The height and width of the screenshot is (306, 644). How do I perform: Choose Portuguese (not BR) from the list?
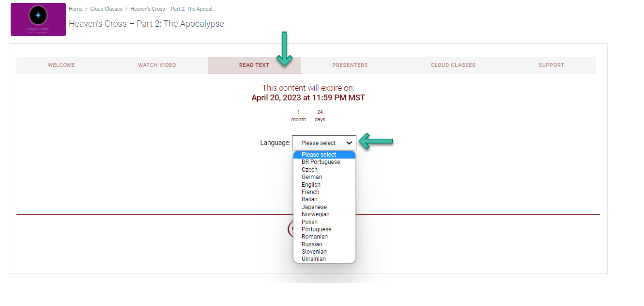[x=324, y=229]
